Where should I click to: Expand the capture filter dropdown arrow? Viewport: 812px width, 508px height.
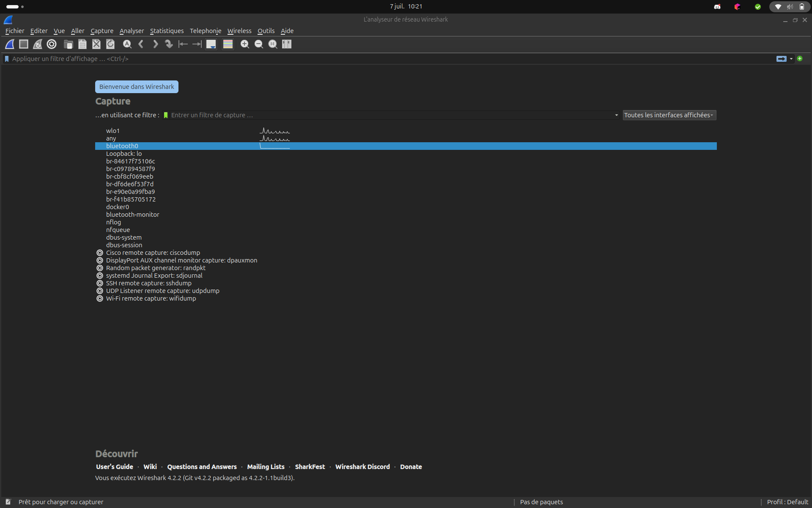[x=616, y=115]
